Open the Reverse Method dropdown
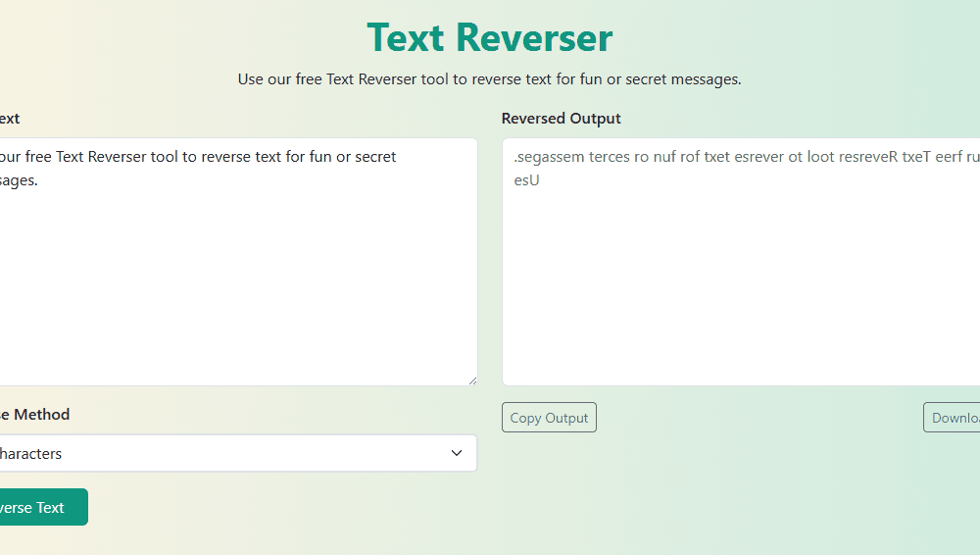980x555 pixels. 235,453
